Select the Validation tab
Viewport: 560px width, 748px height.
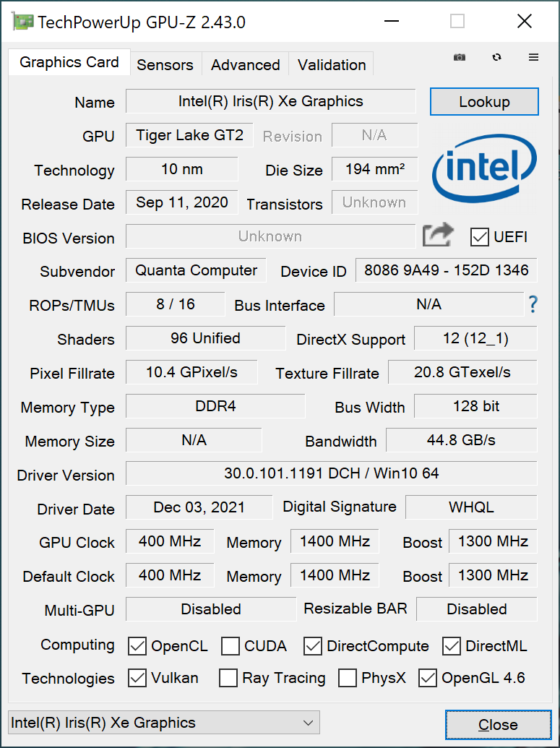pos(332,64)
